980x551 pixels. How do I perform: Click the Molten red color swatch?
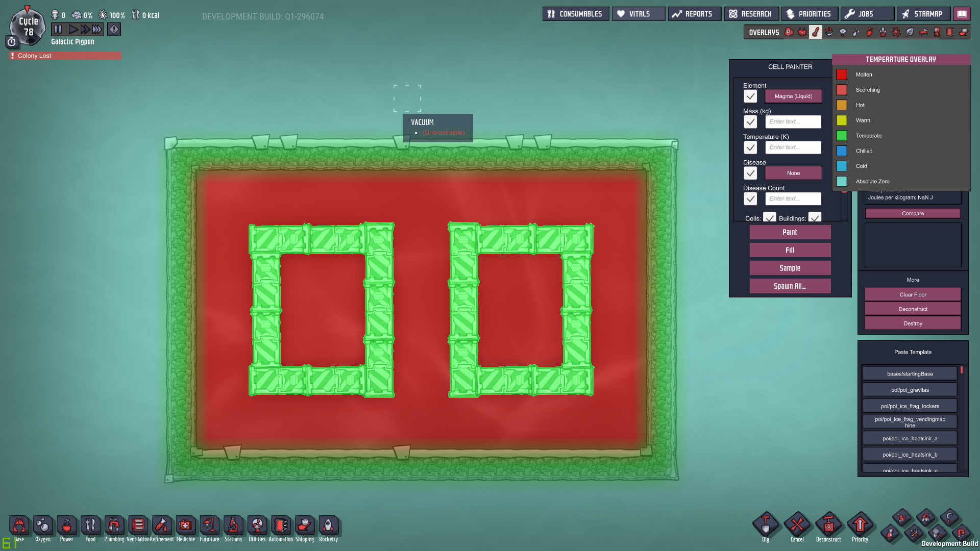coord(842,74)
